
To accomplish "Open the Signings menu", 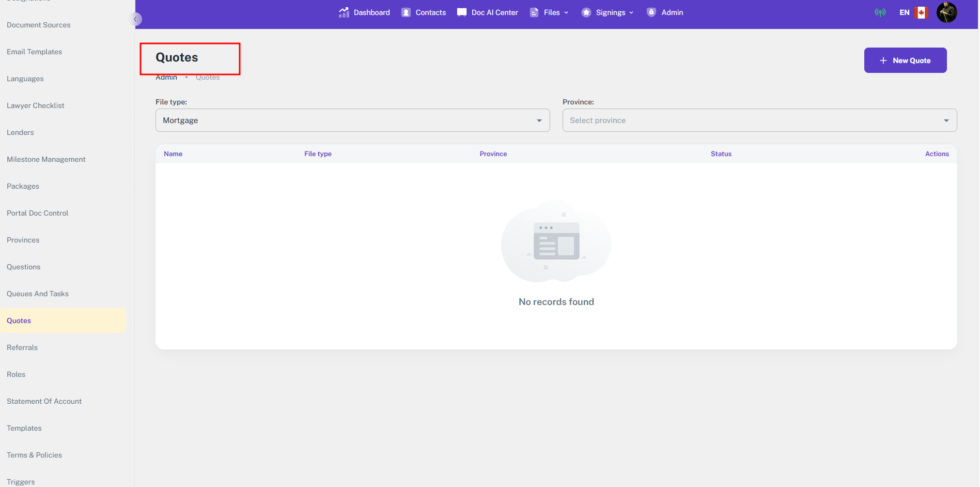I will 608,12.
